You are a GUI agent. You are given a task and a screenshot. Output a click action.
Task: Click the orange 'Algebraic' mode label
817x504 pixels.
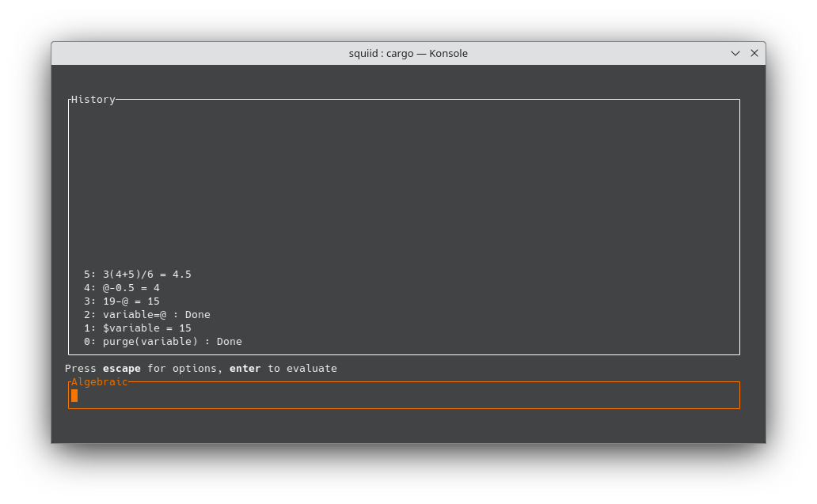tap(99, 382)
